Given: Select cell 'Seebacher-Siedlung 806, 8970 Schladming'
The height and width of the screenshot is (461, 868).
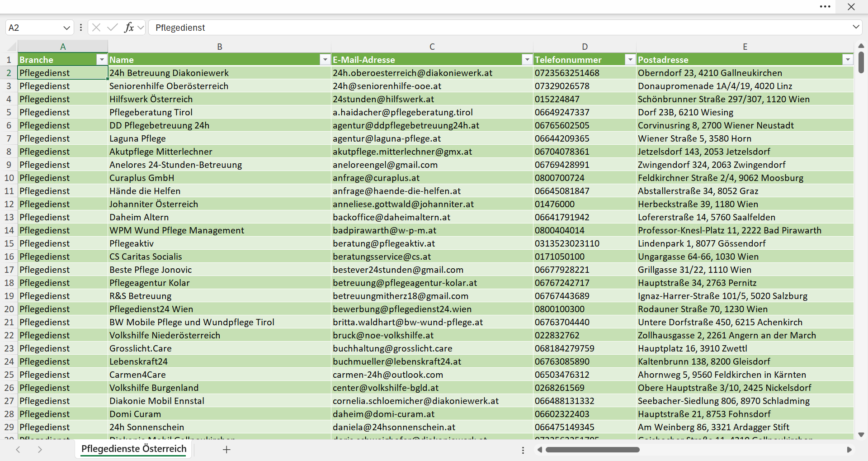Looking at the screenshot, I should [x=745, y=401].
